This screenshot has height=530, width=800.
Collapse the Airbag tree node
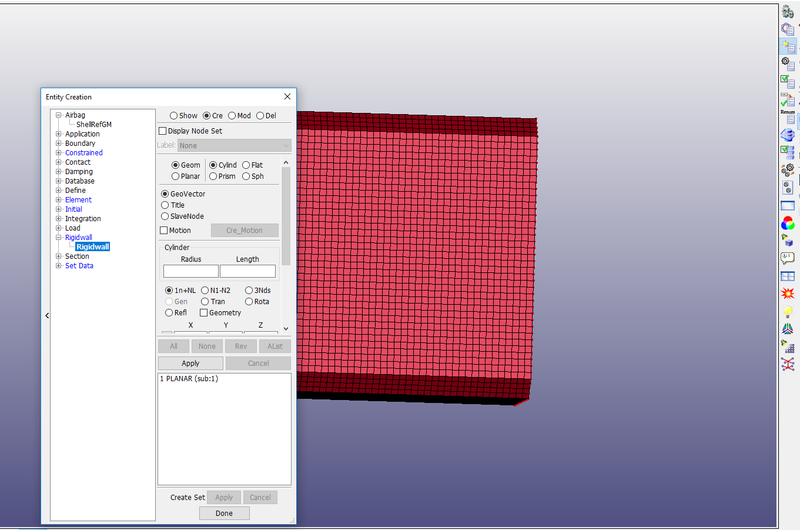[59, 115]
